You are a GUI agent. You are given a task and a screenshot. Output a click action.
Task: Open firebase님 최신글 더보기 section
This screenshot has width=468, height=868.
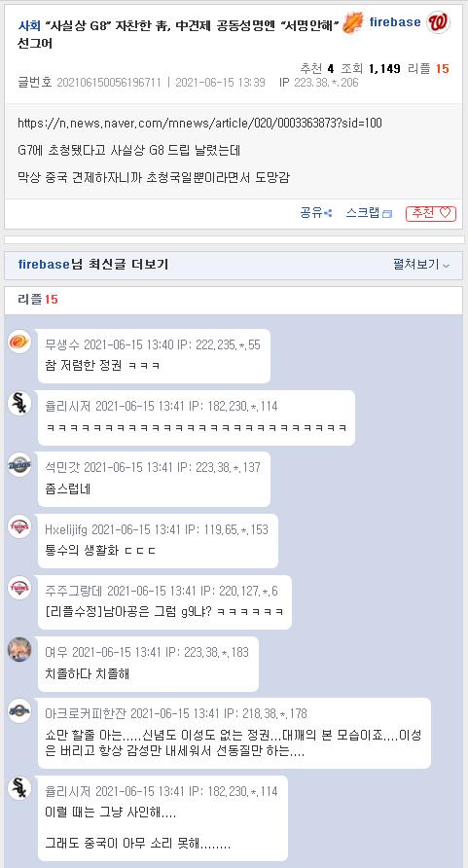[x=93, y=265]
